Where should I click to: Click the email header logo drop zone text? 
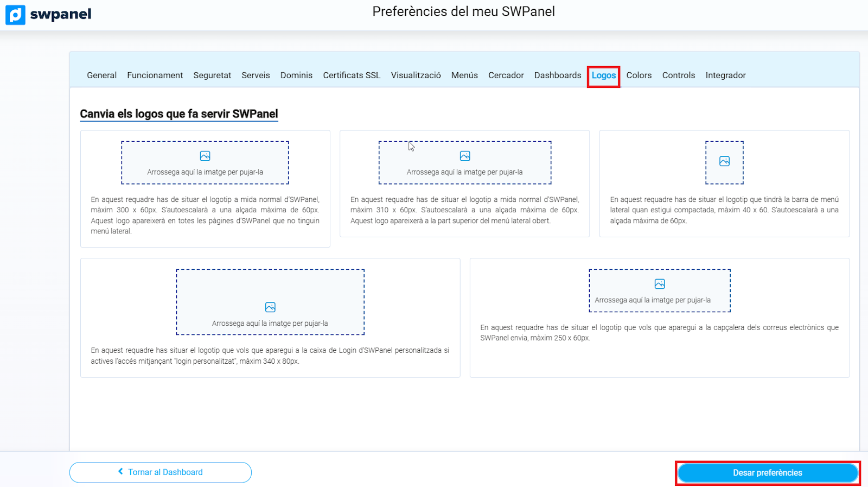[x=652, y=300]
